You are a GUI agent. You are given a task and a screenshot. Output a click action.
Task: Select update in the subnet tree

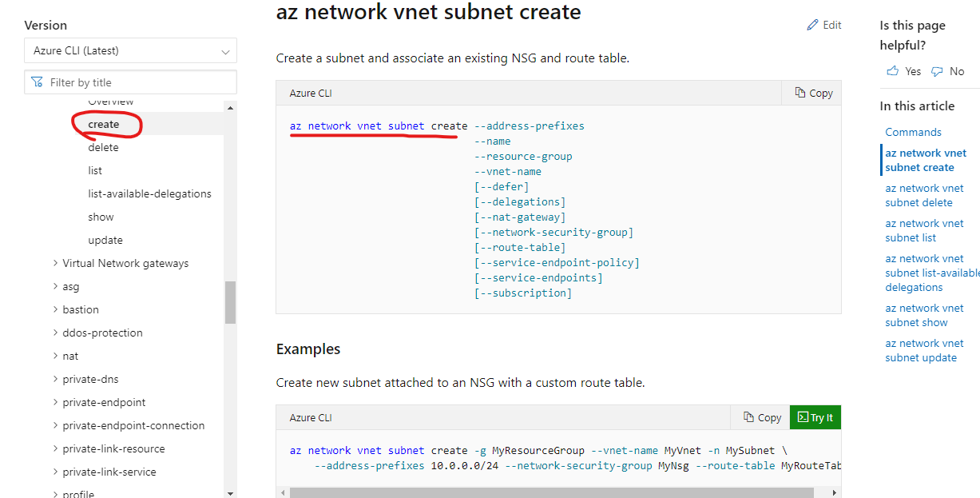point(105,240)
